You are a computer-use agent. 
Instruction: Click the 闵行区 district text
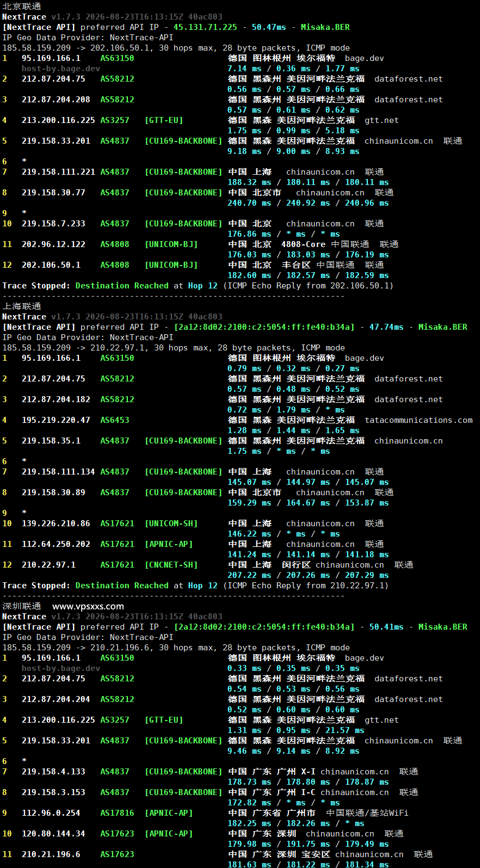pos(296,565)
